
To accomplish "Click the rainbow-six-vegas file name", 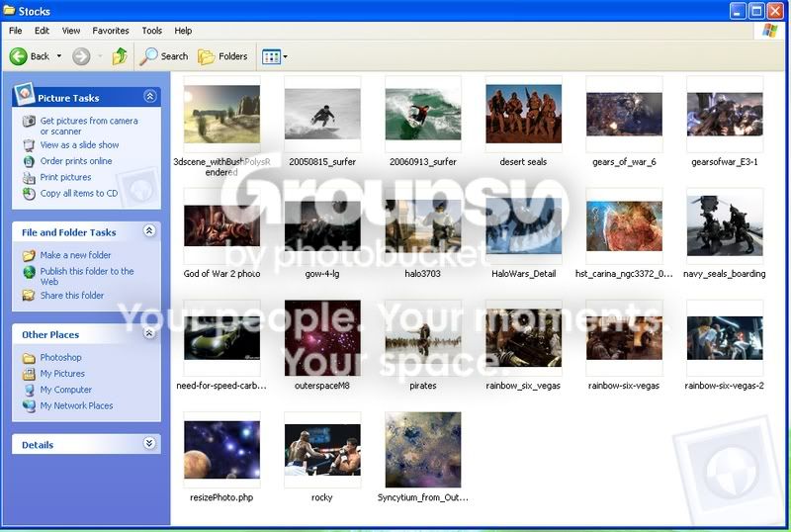I will click(x=624, y=386).
